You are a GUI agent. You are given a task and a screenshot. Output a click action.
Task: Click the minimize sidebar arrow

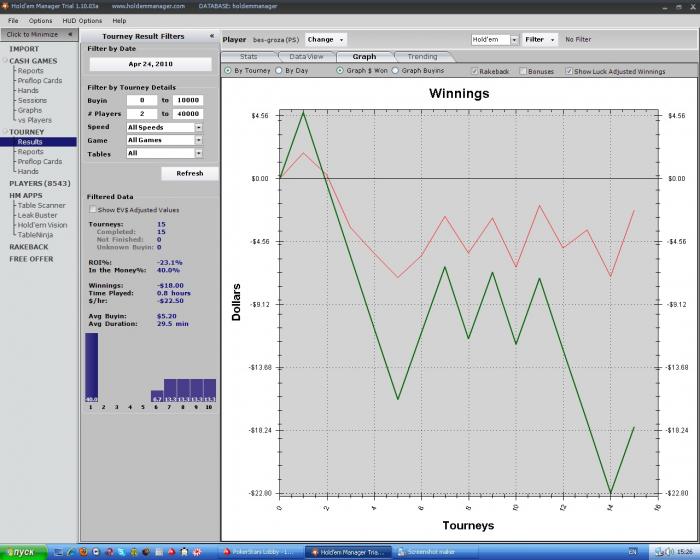[x=72, y=35]
